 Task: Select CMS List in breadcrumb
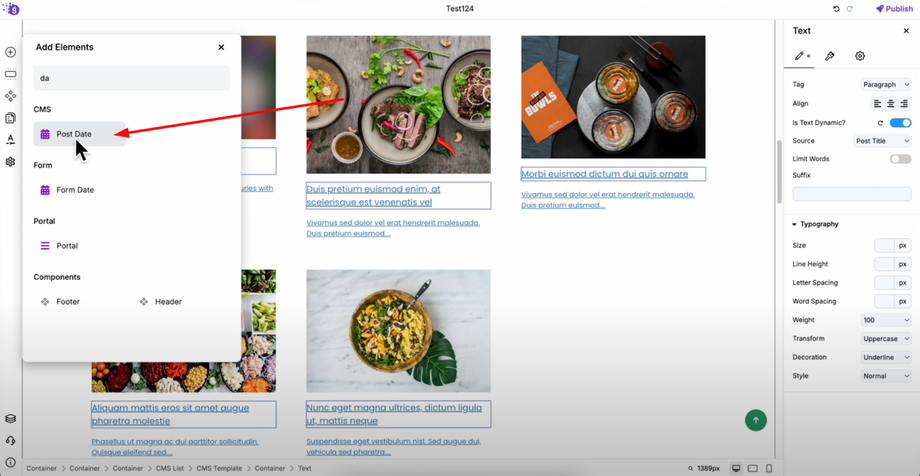pyautogui.click(x=170, y=468)
